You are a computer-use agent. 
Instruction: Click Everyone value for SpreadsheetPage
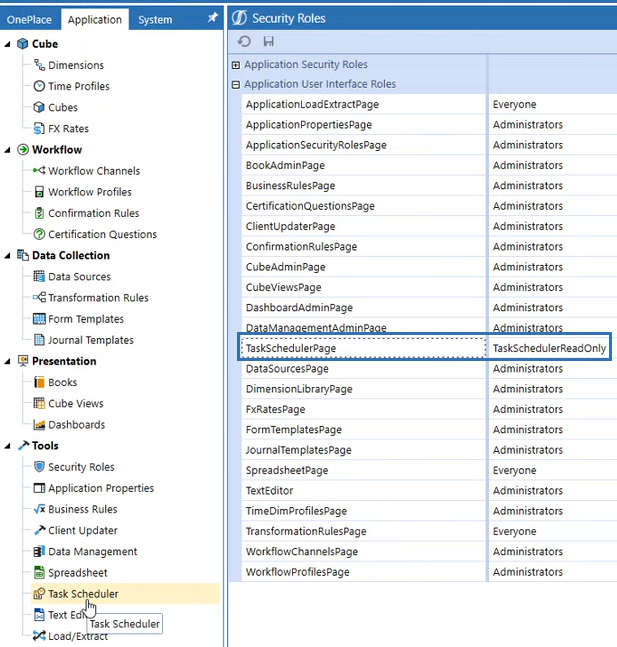click(514, 470)
